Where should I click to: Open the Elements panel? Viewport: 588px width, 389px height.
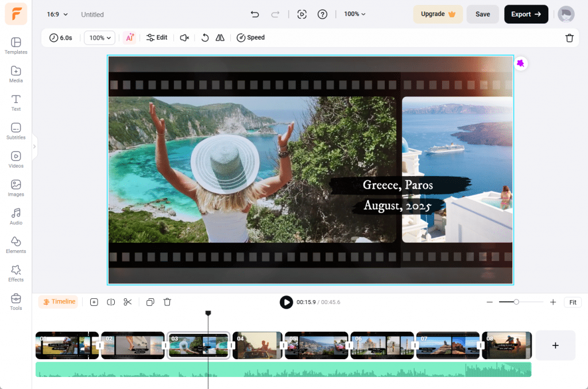tap(16, 244)
